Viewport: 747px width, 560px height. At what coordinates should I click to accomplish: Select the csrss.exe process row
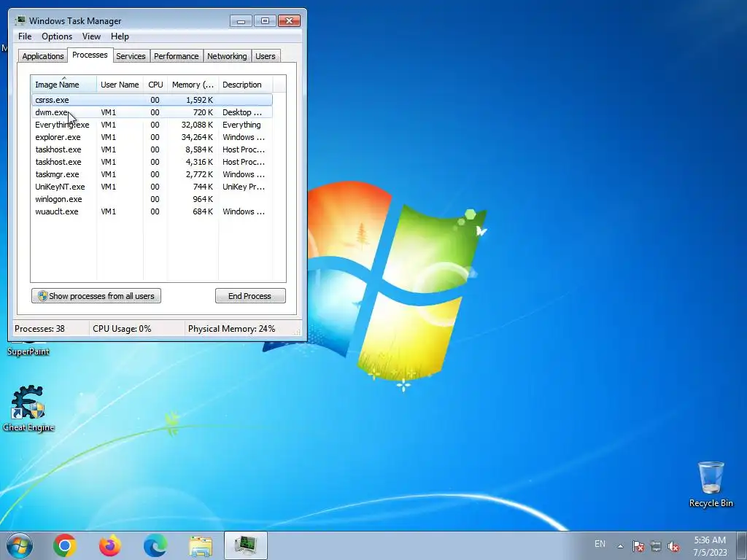[x=152, y=100]
